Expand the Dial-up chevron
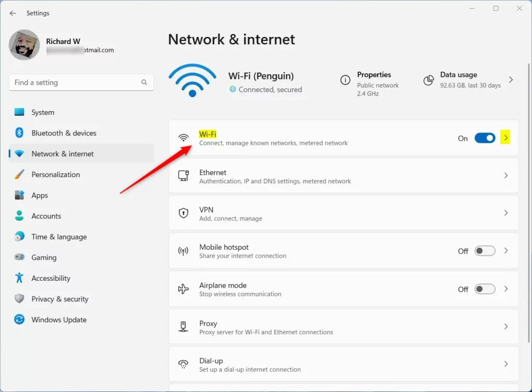The height and width of the screenshot is (392, 532). click(506, 364)
